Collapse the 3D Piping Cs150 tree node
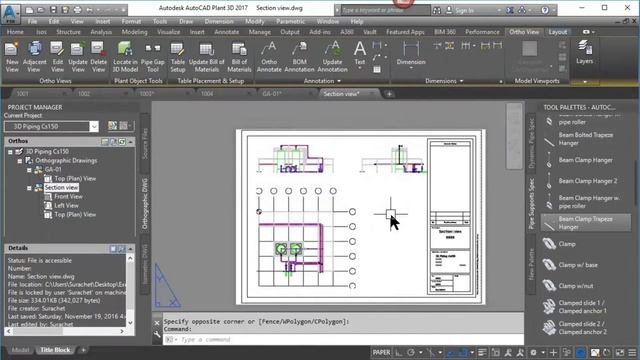Viewport: 640px width, 360px height. [x=10, y=152]
